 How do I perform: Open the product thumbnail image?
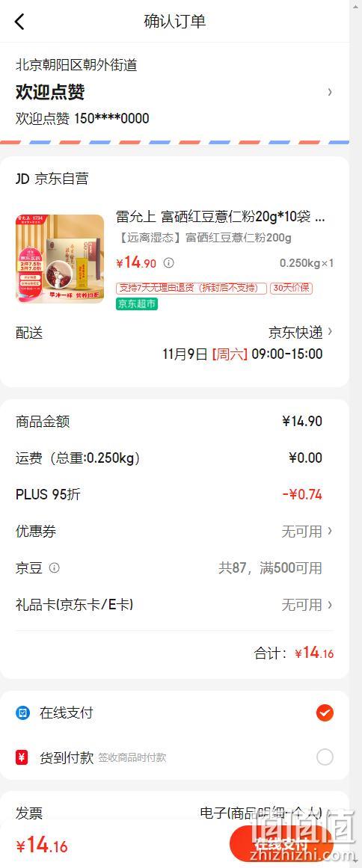pyautogui.click(x=60, y=259)
